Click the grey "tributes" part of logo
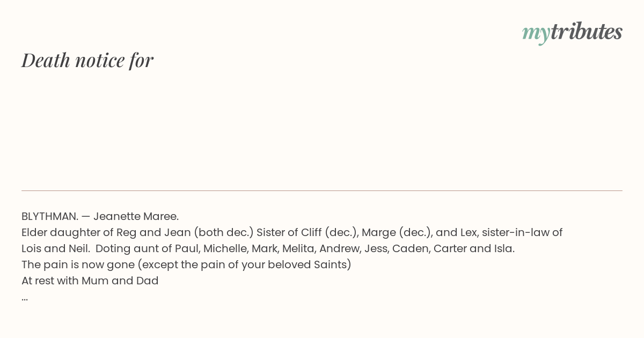Viewport: 644px width, 338px height. coord(586,31)
